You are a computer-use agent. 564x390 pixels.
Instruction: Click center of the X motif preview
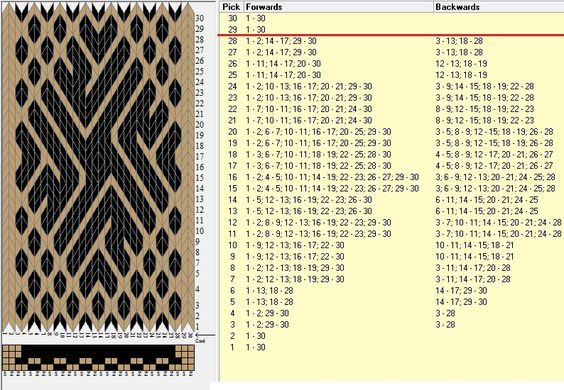(x=98, y=169)
